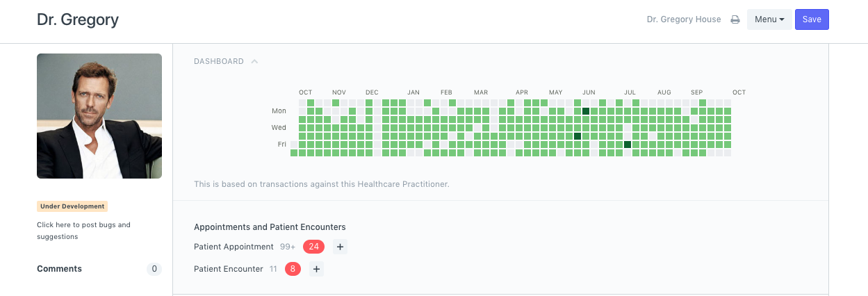The image size is (868, 296).
Task: Click the dark green heatmap cell under JUL
Action: (x=628, y=145)
